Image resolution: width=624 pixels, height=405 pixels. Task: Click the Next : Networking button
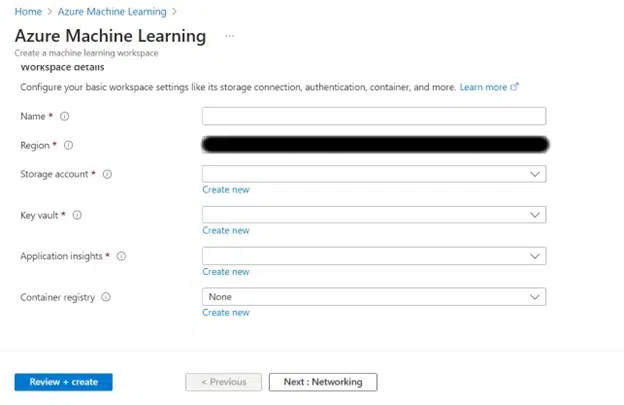322,382
